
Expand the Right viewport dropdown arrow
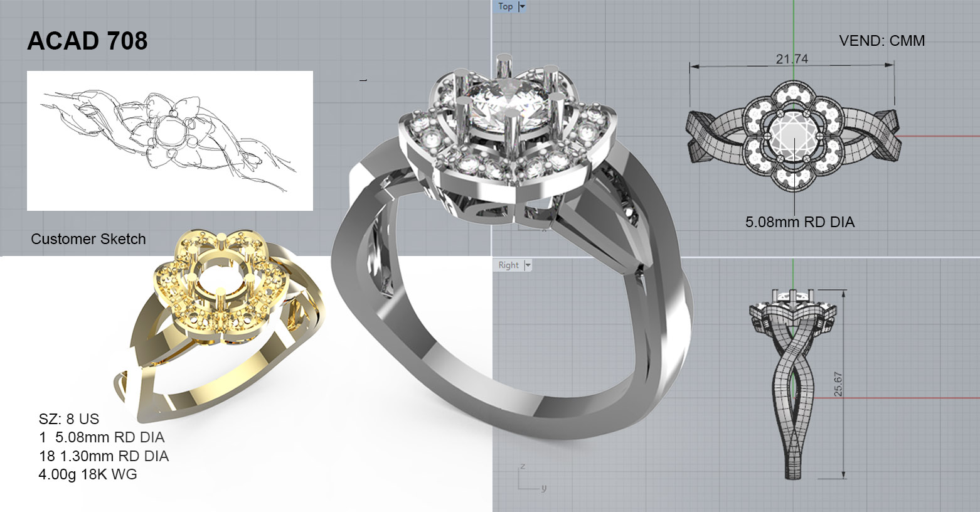point(528,265)
